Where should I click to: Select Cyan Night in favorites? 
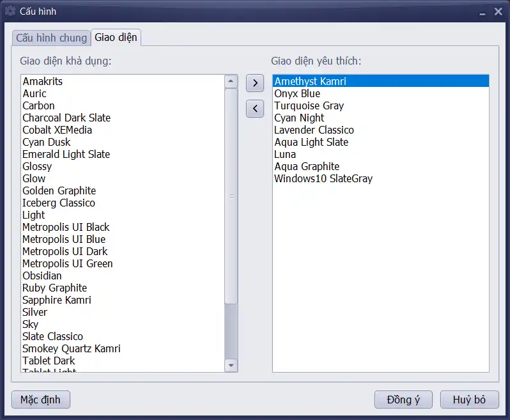380,118
